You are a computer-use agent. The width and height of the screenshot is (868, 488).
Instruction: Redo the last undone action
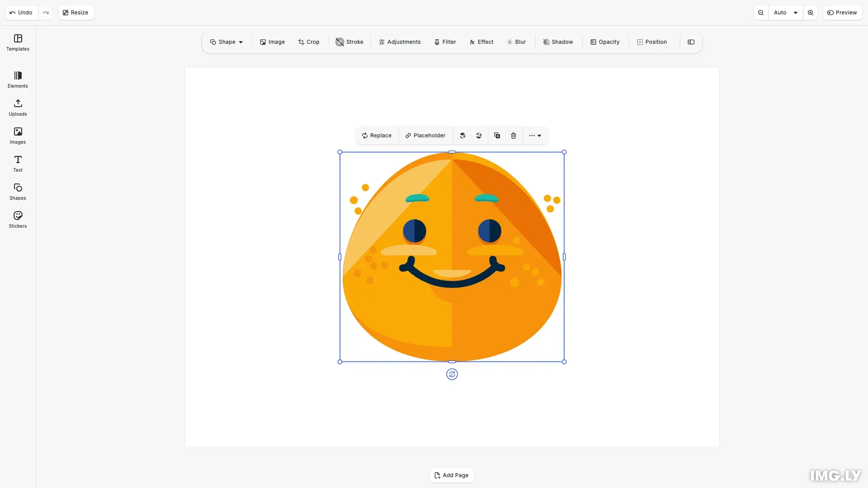46,12
